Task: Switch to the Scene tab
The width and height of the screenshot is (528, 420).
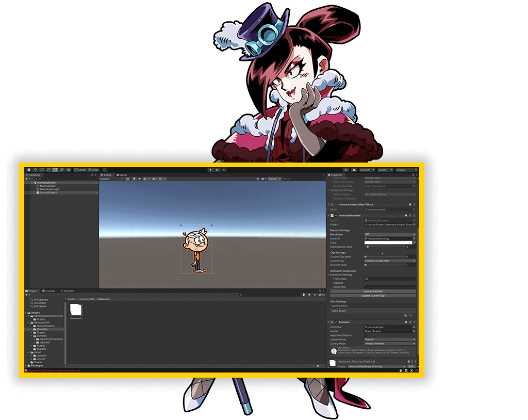Action: (106, 175)
